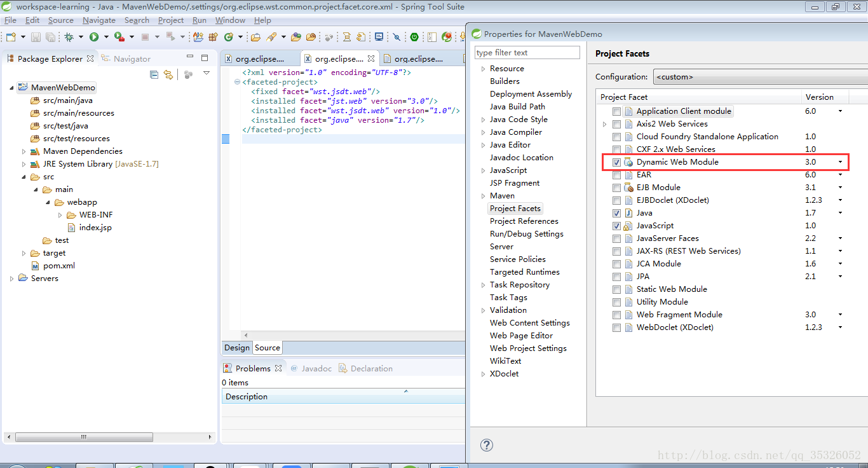Expand Axis2 Web Services facet
This screenshot has height=468, width=868.
click(x=605, y=124)
